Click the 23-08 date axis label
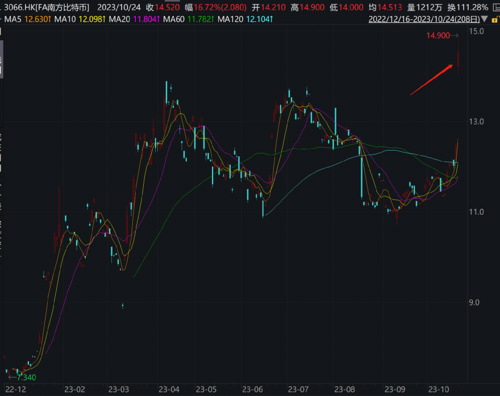This screenshot has width=500, height=396. pos(345,389)
